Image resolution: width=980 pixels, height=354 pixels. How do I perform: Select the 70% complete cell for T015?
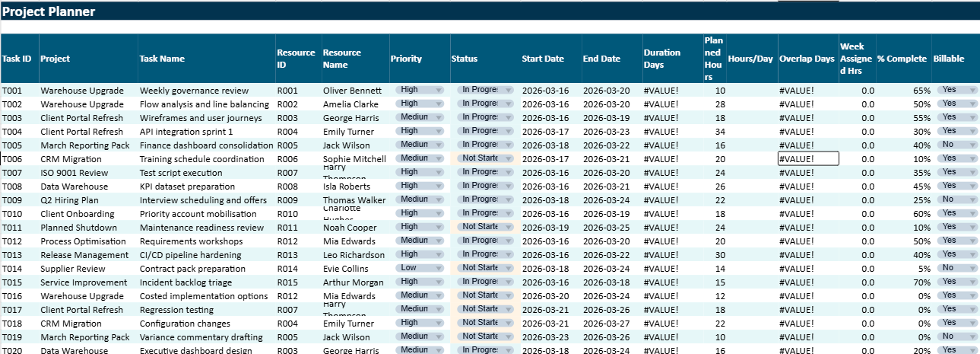coord(902,282)
